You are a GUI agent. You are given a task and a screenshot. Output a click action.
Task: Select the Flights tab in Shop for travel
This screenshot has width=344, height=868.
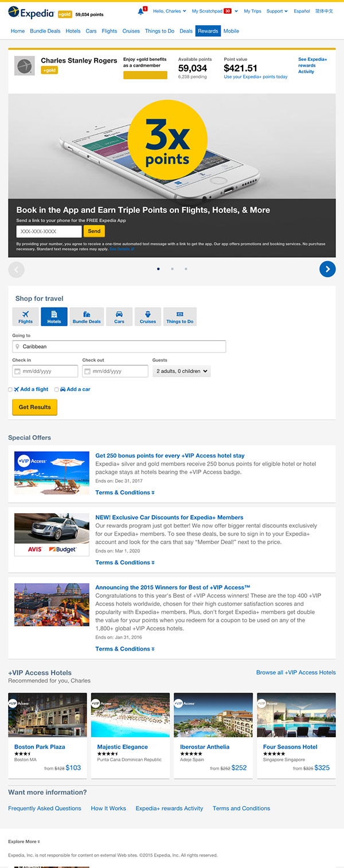pos(26,317)
